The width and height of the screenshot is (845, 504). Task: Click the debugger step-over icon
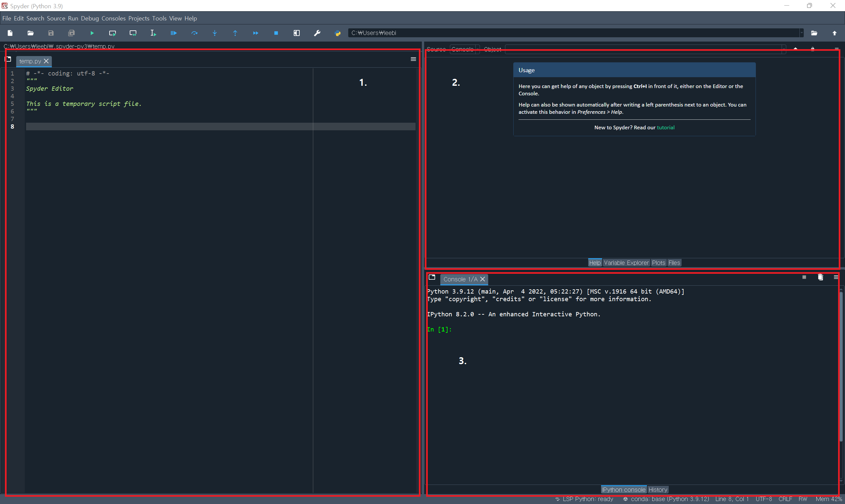[x=194, y=33]
